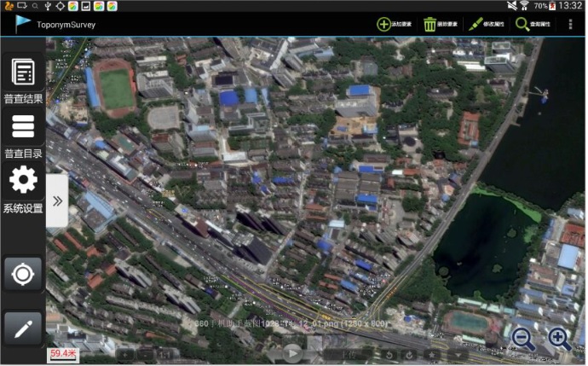Expand the side panel with double-chevron handle
This screenshot has width=588, height=366.
[57, 200]
